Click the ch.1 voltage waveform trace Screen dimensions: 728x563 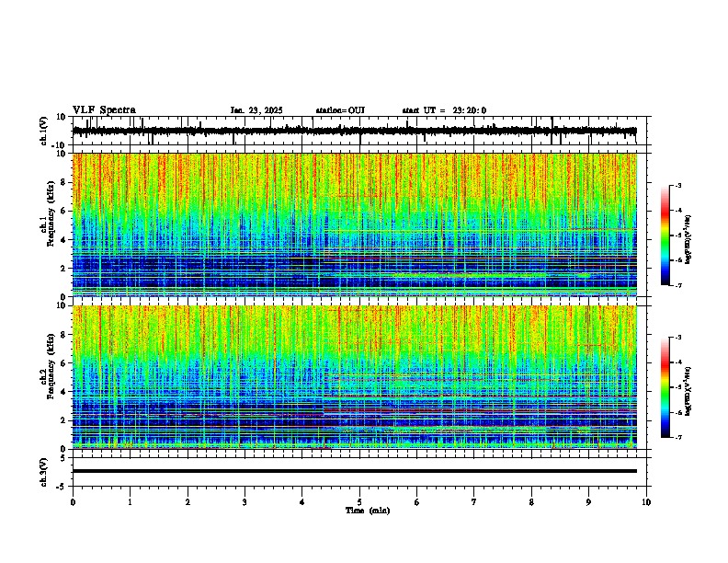click(x=355, y=132)
